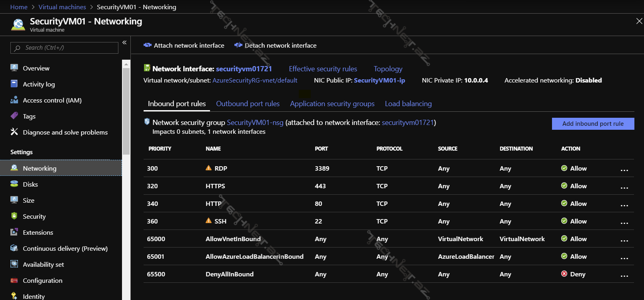
Task: Select the Tags icon in sidebar
Action: (x=14, y=116)
